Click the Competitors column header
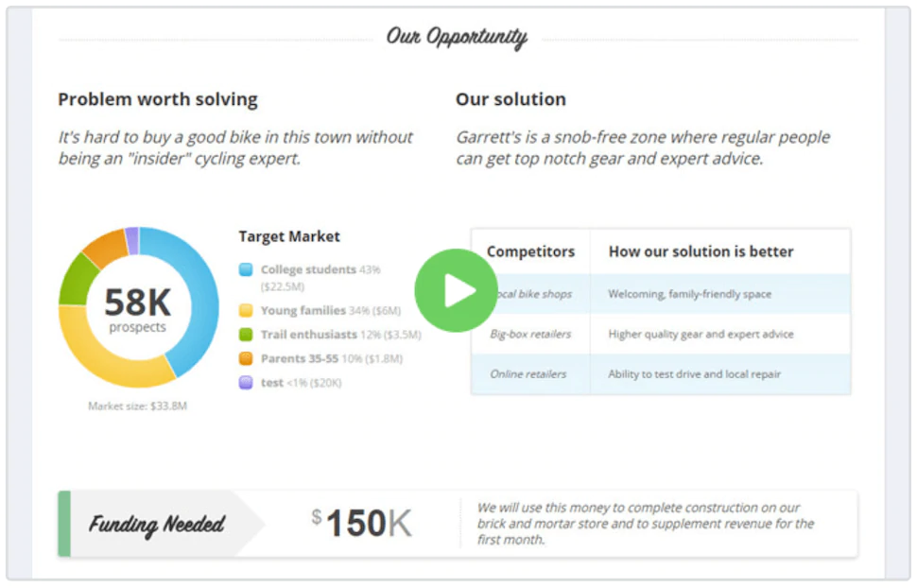The width and height of the screenshot is (917, 588). (x=530, y=251)
